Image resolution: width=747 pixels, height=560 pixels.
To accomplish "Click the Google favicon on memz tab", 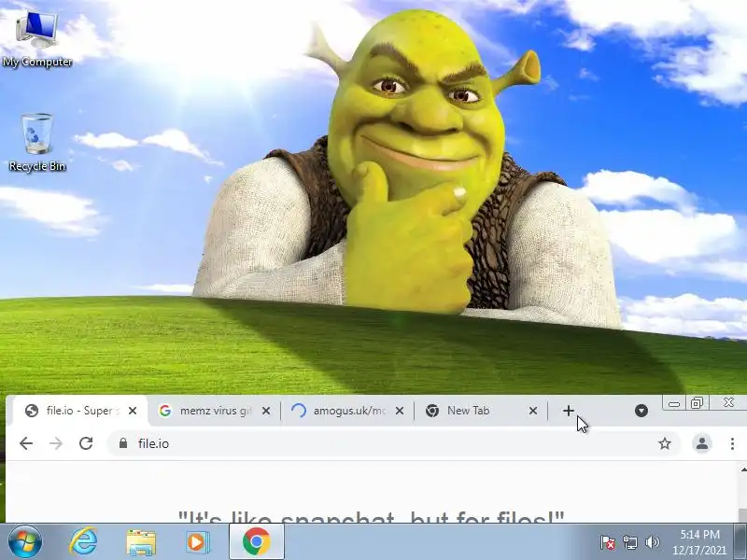I will (x=165, y=411).
